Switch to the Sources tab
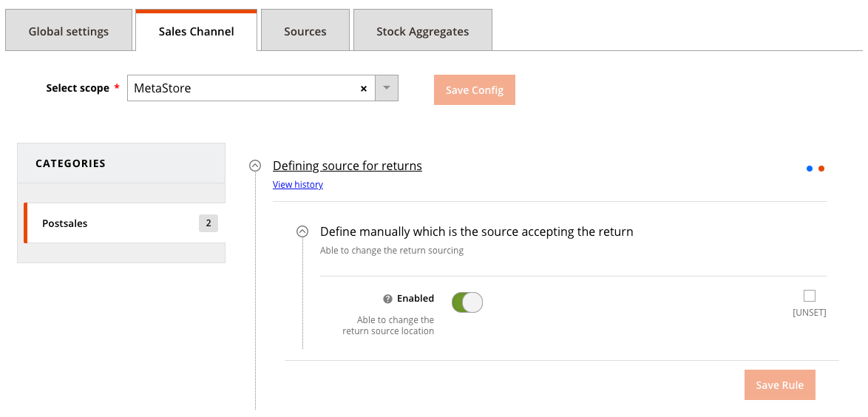 pos(305,30)
